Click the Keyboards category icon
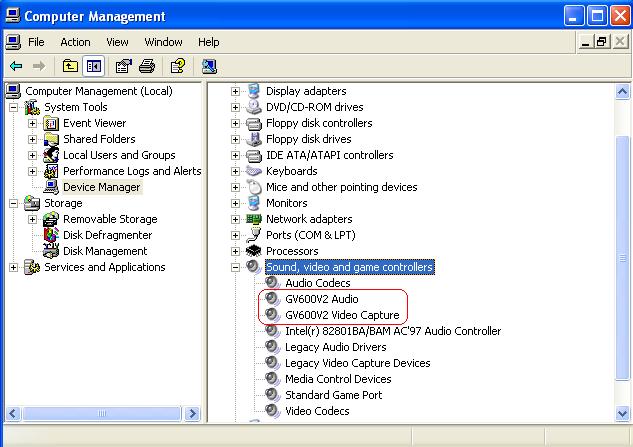Viewport: 633px width, 447px height. point(254,171)
